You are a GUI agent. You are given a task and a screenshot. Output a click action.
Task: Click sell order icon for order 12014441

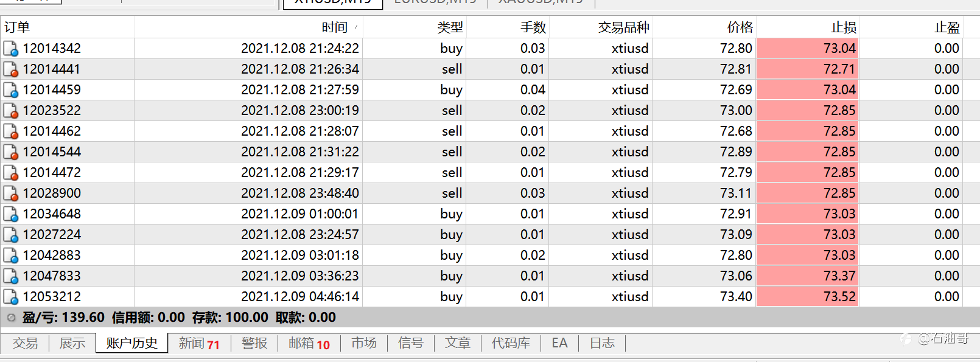pos(10,69)
